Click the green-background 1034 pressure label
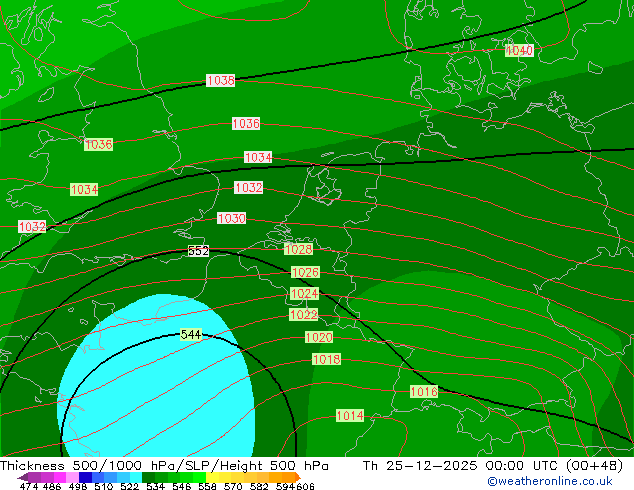634x490 pixels. pyautogui.click(x=84, y=189)
